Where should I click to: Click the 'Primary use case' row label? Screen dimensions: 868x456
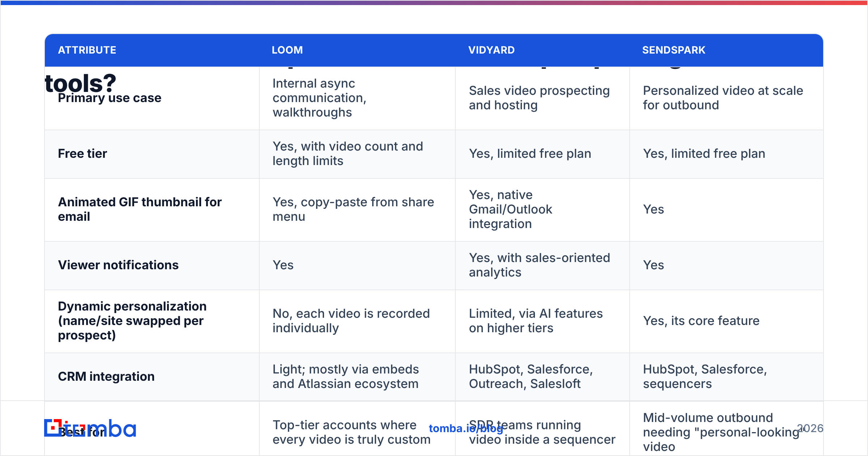110,98
